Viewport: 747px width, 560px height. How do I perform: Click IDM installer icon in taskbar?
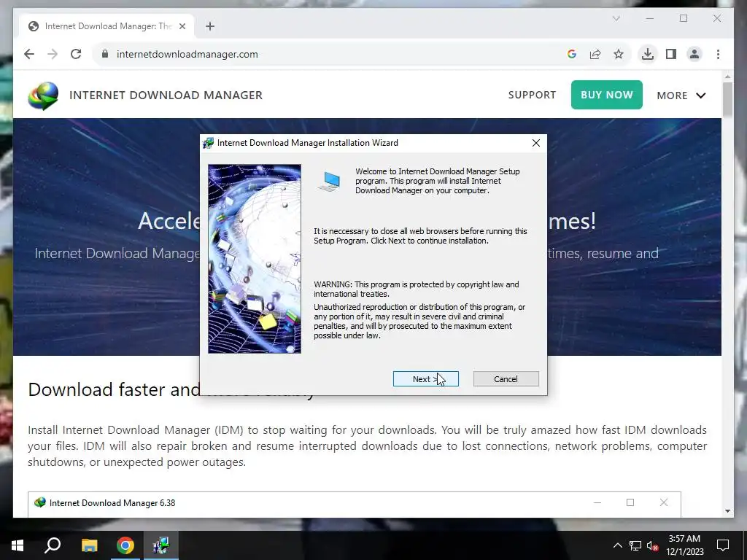click(161, 545)
